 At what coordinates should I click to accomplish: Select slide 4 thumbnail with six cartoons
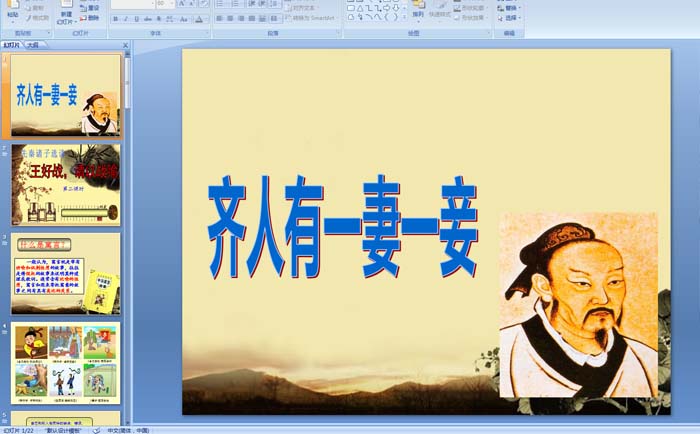tap(66, 363)
